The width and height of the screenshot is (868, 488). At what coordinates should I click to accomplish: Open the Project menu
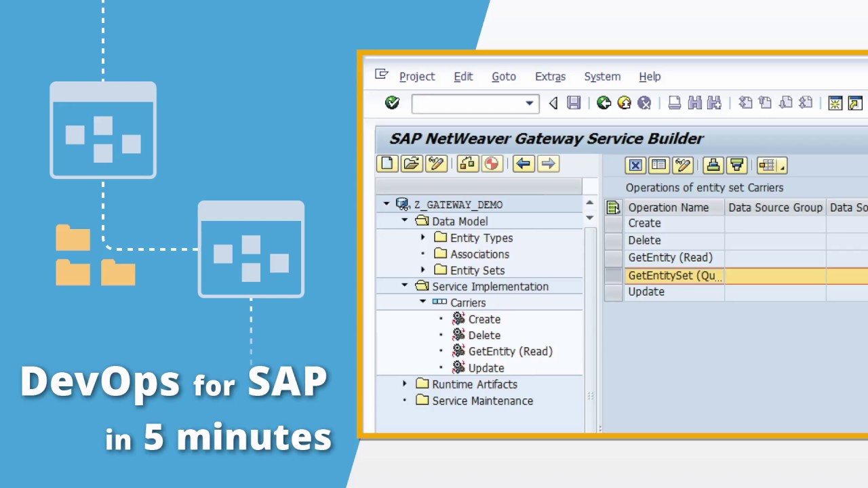[417, 77]
